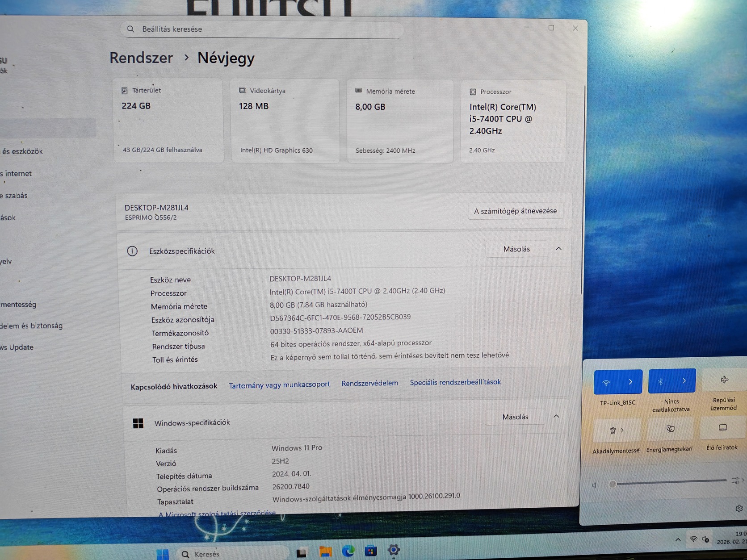
Task: Open the taskbar clock and date
Action: (x=733, y=538)
